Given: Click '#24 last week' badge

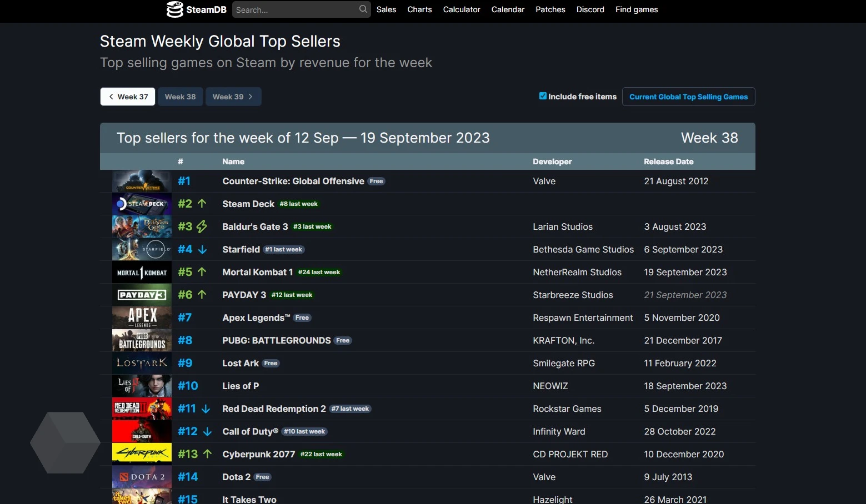Looking at the screenshot, I should coord(319,272).
